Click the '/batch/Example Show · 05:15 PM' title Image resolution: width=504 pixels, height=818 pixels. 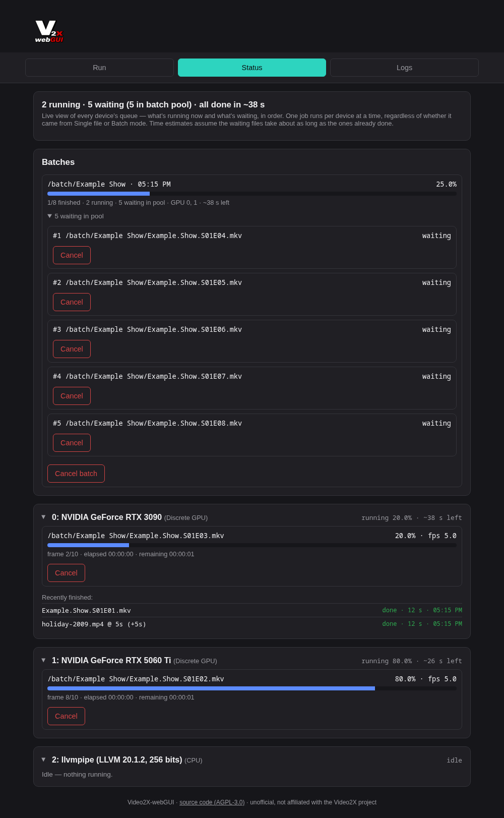pos(109,184)
